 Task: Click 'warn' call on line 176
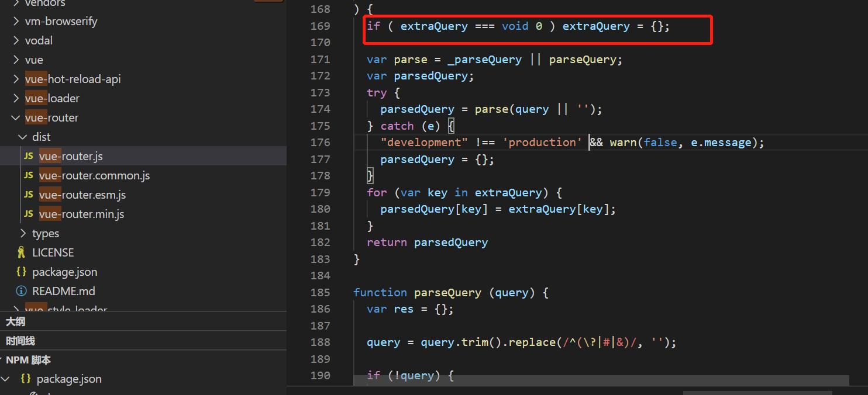(624, 143)
